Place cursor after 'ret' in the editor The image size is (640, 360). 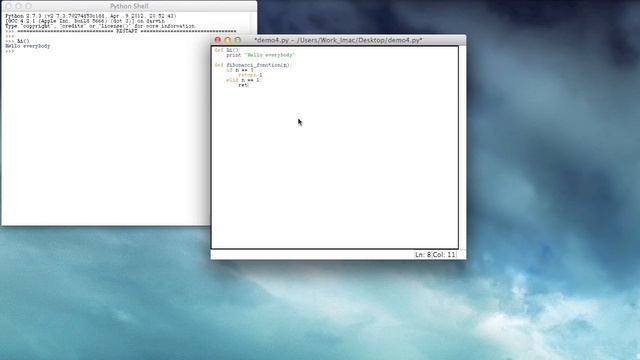click(x=248, y=85)
